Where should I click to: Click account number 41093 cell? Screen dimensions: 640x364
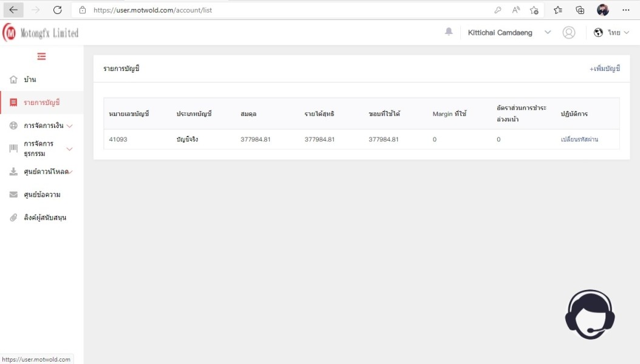(118, 140)
